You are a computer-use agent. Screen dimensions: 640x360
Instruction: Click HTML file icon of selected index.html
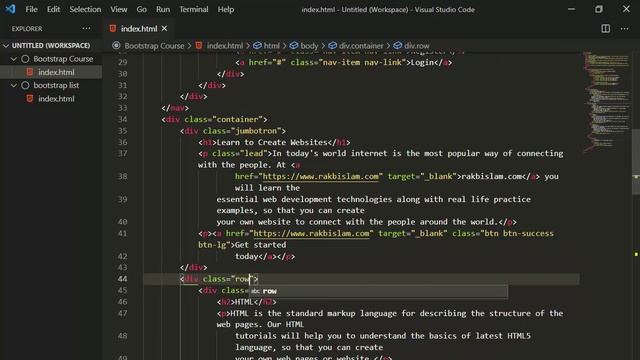[x=30, y=72]
